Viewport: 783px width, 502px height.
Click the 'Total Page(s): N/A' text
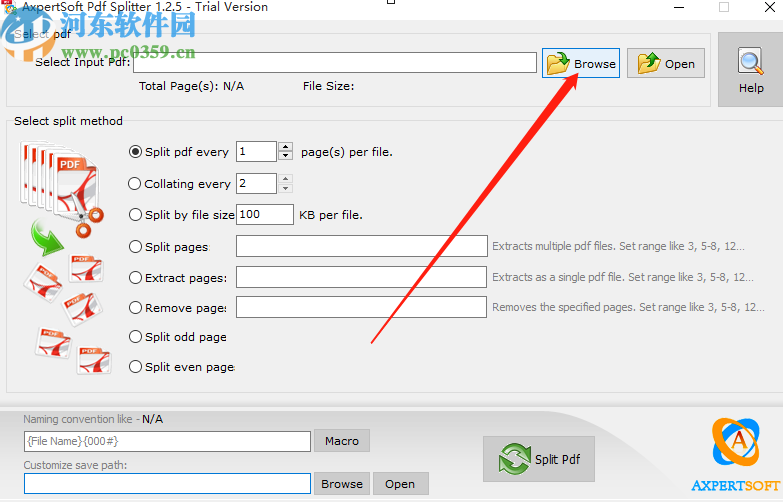tap(191, 86)
